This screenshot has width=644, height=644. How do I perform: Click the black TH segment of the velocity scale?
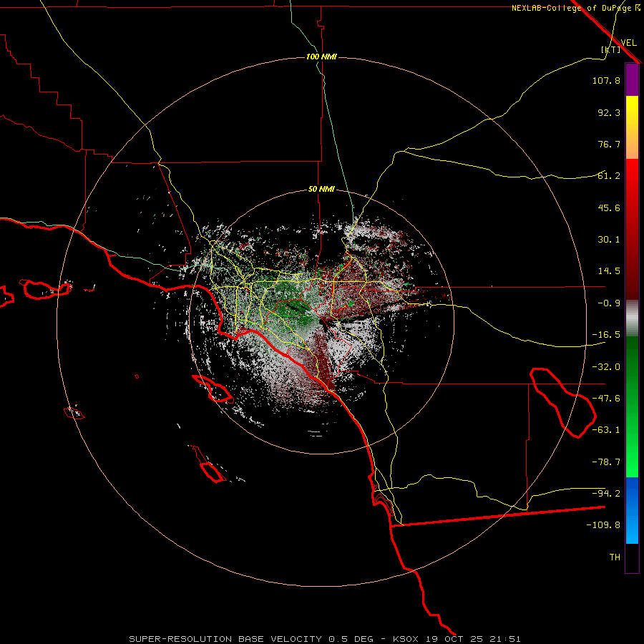click(632, 557)
